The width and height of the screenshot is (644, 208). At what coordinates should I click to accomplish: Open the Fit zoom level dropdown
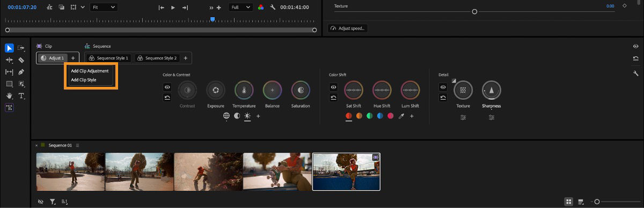(x=104, y=8)
